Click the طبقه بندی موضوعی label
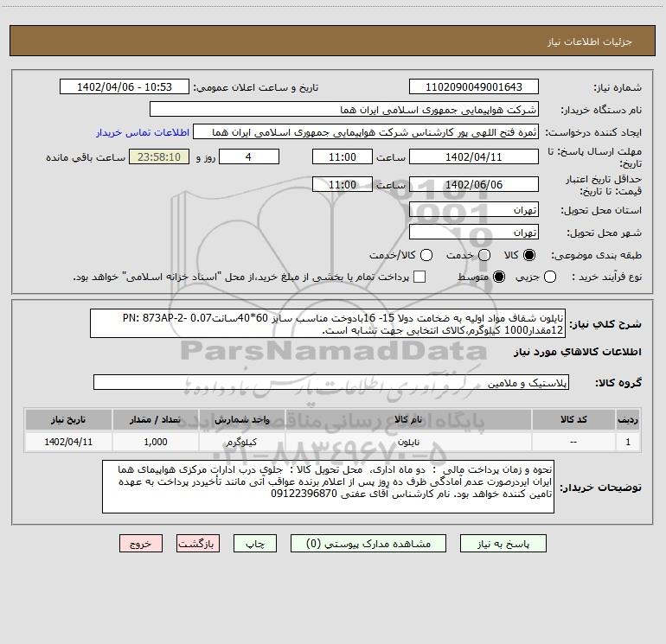 coord(596,256)
